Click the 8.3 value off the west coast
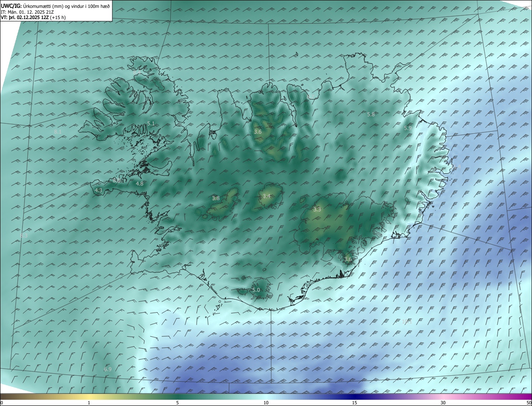This screenshot has height=406, width=532. 24,235
